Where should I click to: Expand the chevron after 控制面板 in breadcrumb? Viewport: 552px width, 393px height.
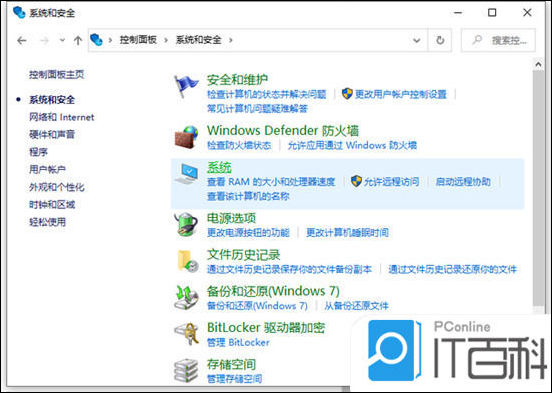166,40
